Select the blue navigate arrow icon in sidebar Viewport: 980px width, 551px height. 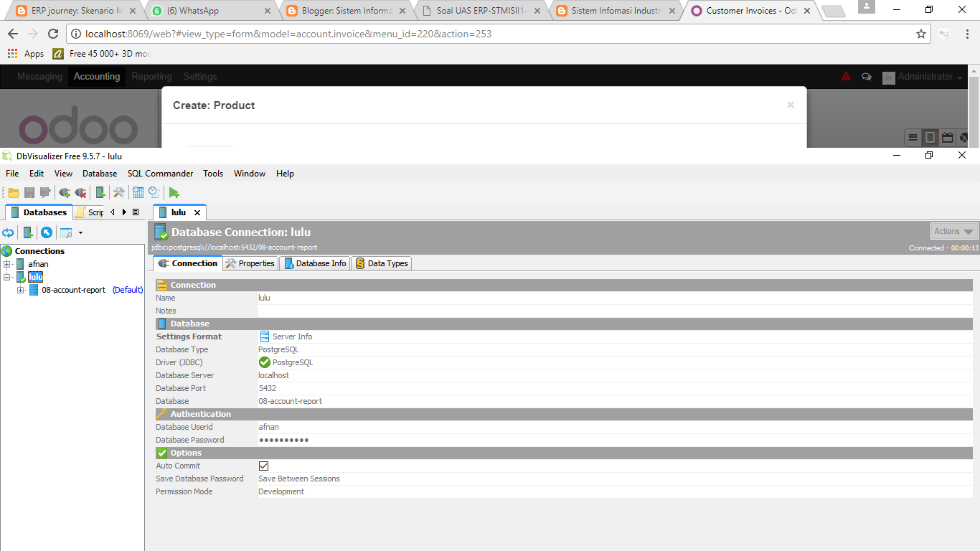46,232
